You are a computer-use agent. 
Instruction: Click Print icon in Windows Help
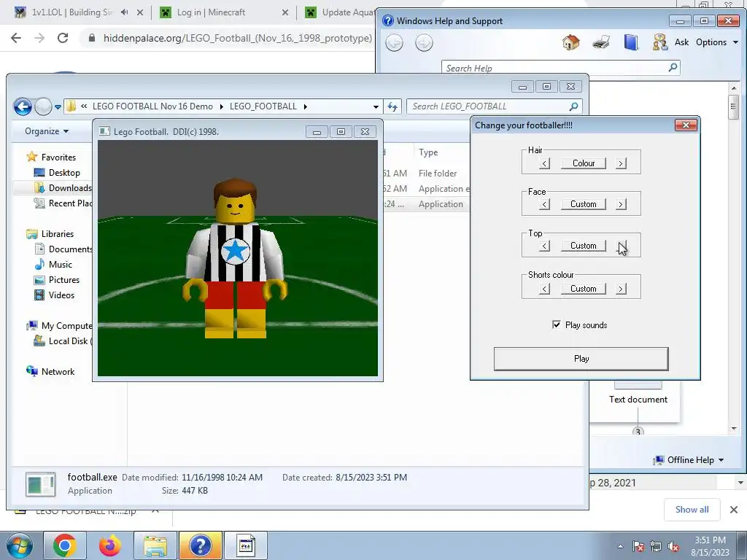(x=601, y=42)
